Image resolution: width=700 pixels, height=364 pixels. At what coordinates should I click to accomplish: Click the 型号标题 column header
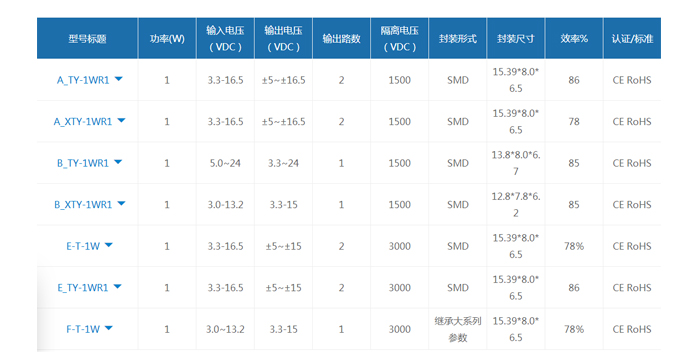[88, 38]
